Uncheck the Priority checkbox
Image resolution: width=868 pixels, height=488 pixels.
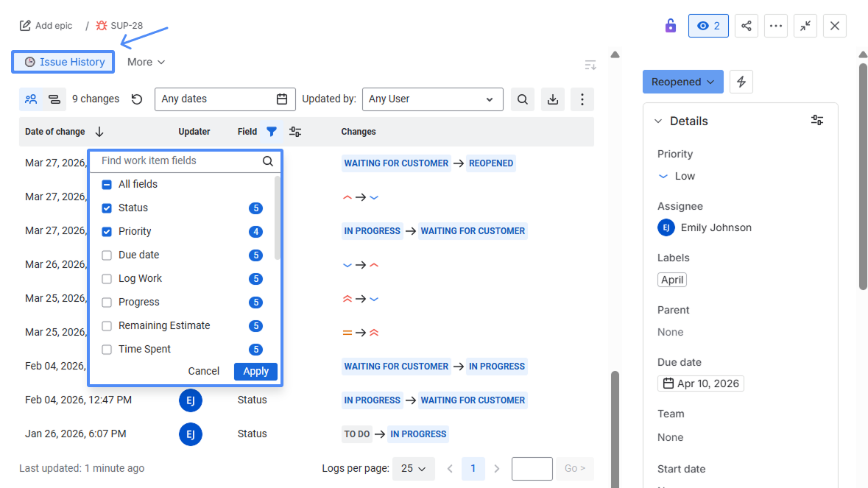click(107, 231)
